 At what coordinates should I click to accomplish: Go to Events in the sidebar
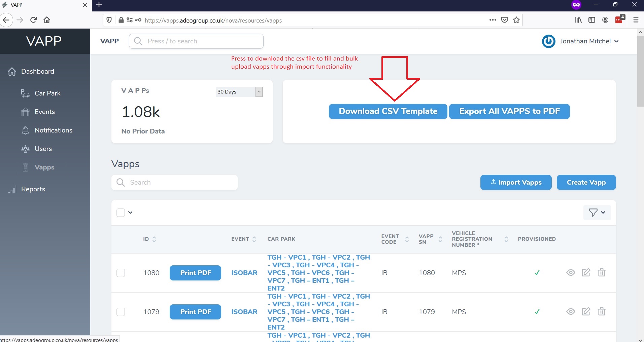click(44, 112)
